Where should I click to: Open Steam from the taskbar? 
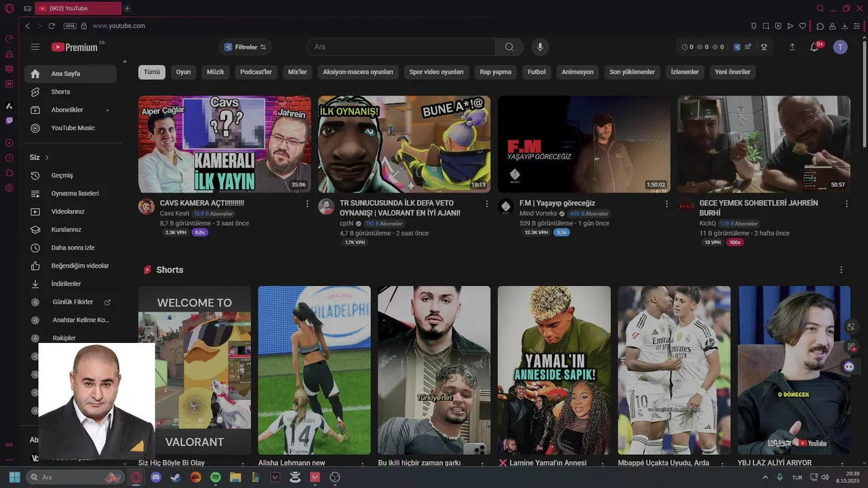coord(176,477)
